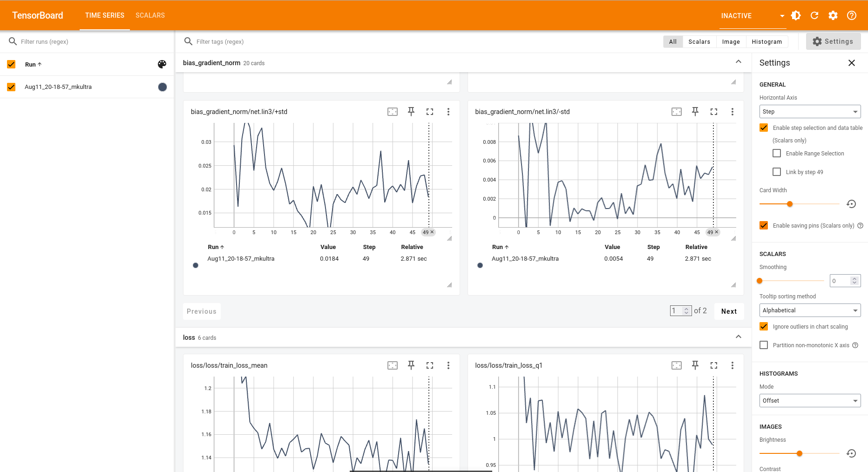The width and height of the screenshot is (868, 472).
Task: Click the Previous page button
Action: click(202, 311)
